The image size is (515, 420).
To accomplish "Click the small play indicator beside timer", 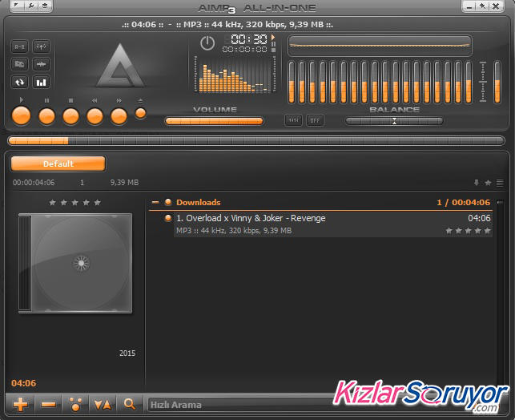I will 273,38.
